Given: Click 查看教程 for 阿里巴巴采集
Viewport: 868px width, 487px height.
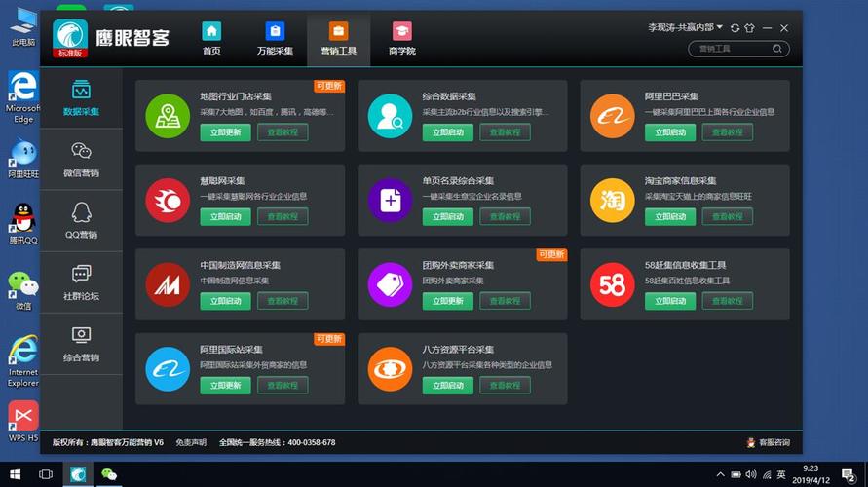Looking at the screenshot, I should [x=728, y=132].
